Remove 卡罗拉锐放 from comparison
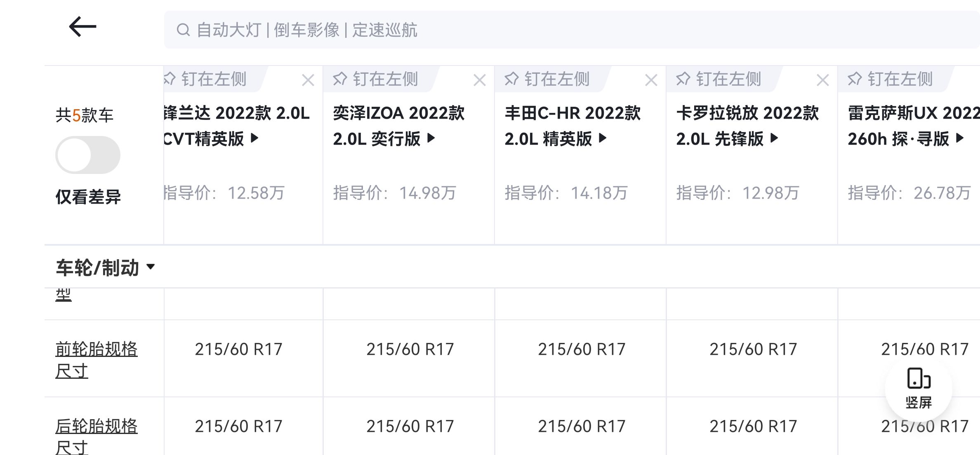The height and width of the screenshot is (455, 980). (823, 80)
